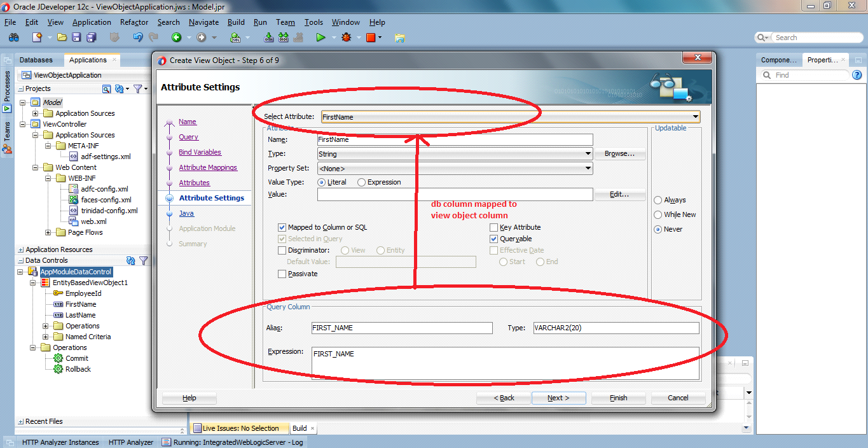Open the Select Attribute dropdown
The width and height of the screenshot is (868, 448).
click(695, 116)
